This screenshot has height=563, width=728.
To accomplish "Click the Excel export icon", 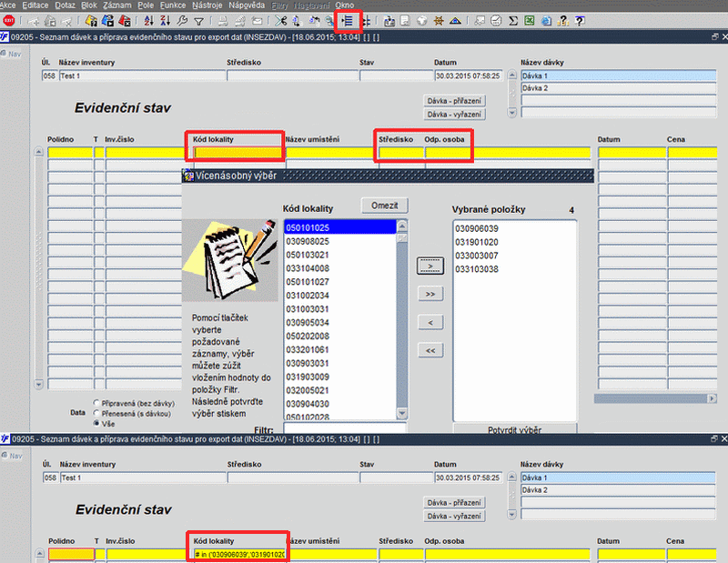I will pos(530,21).
